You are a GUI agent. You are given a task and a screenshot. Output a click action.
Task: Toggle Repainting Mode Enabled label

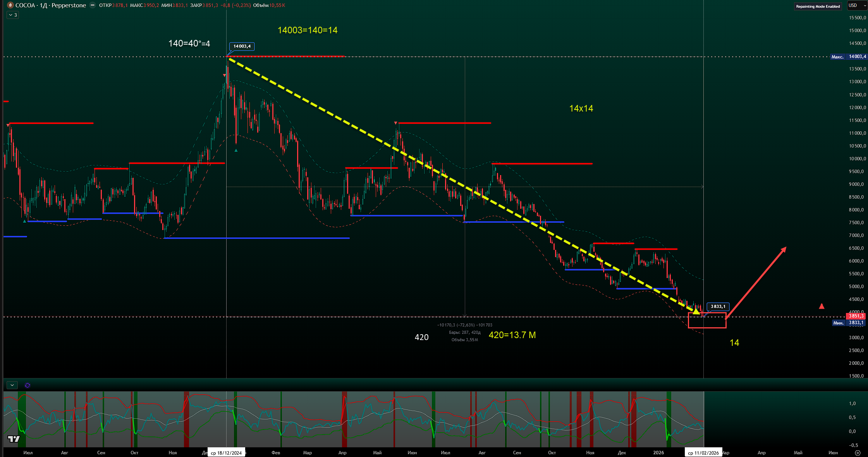[x=818, y=6]
